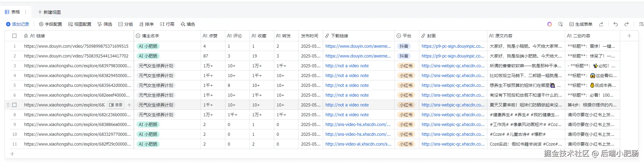The image size is (644, 163).
Task: Click the redo arrow icon
Action: 626,24
